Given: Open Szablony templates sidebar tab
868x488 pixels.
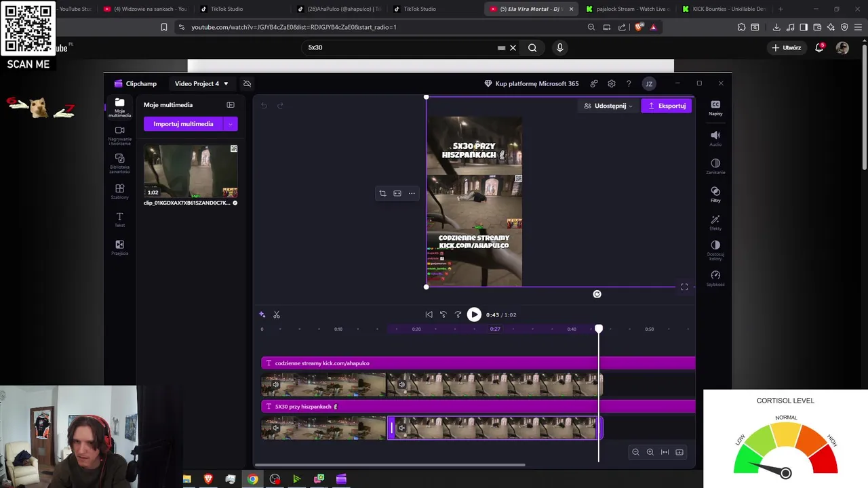Looking at the screenshot, I should (119, 191).
